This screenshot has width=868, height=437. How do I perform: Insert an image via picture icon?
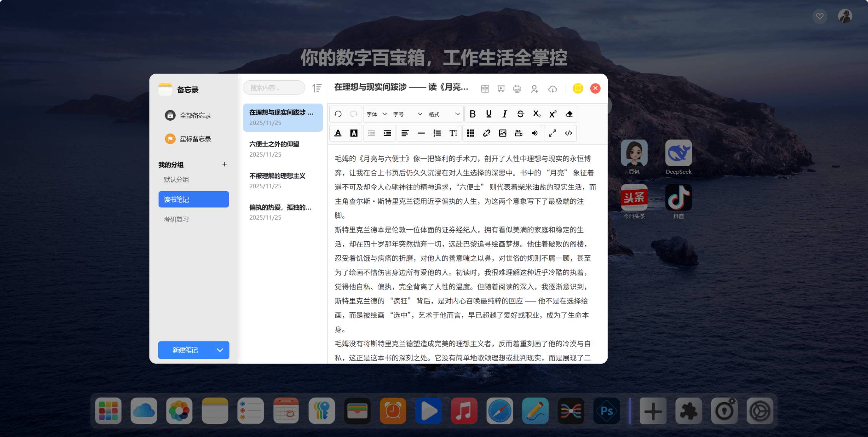coord(502,133)
